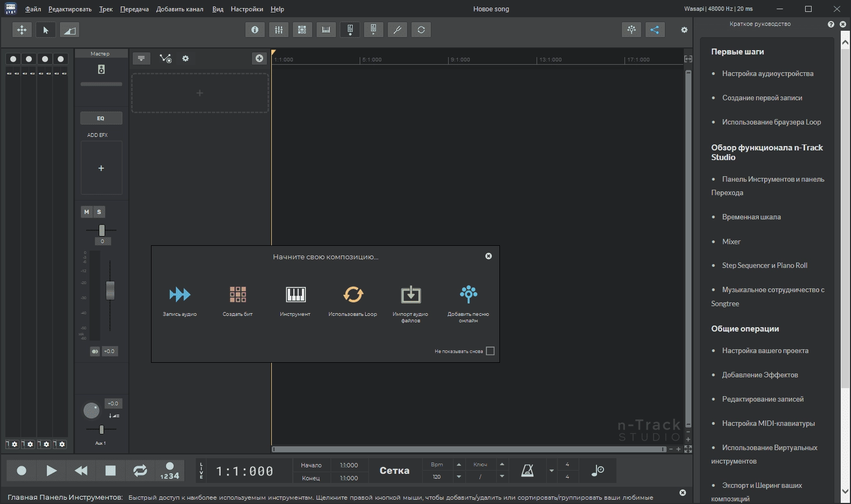The image size is (851, 504).
Task: Click the empty add-track placeholder
Action: (200, 93)
